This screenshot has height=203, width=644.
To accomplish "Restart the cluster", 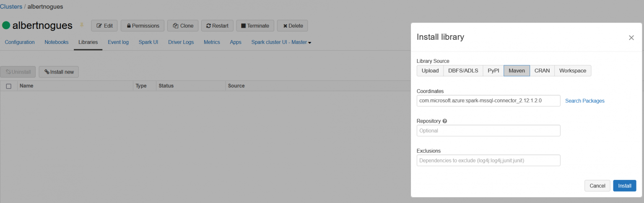I will coord(217,26).
